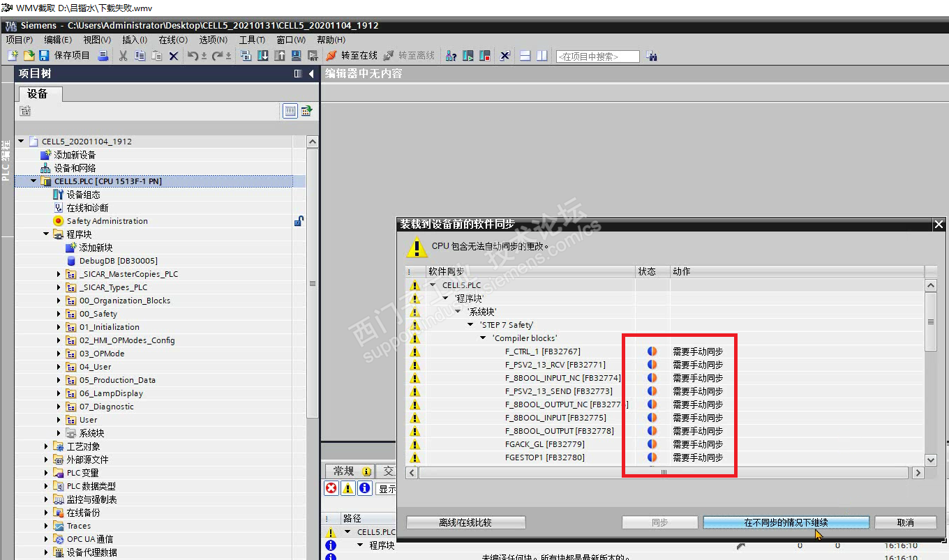The height and width of the screenshot is (560, 949).
Task: Toggle the red error filter icon
Action: [331, 488]
